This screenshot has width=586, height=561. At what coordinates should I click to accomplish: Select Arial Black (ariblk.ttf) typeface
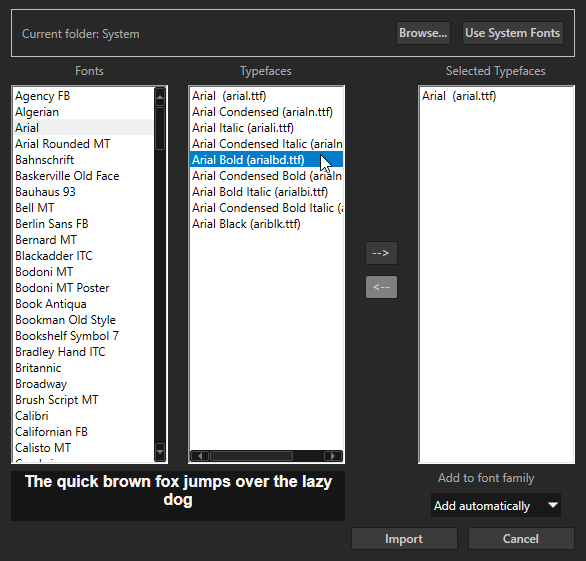tap(266, 224)
